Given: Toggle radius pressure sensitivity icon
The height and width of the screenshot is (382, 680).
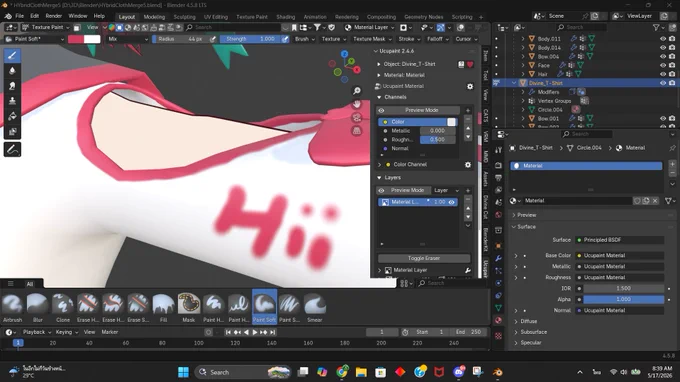Looking at the screenshot, I should (212, 39).
